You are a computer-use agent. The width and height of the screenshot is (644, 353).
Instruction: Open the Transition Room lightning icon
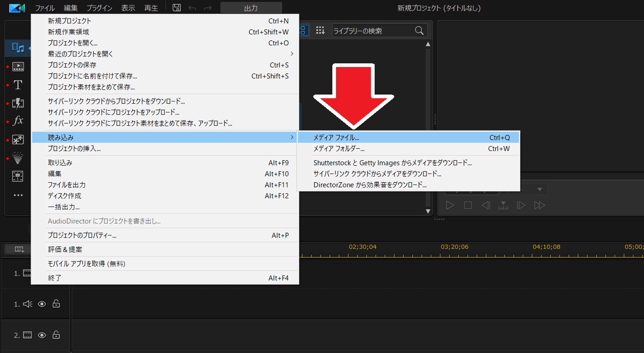[x=18, y=103]
